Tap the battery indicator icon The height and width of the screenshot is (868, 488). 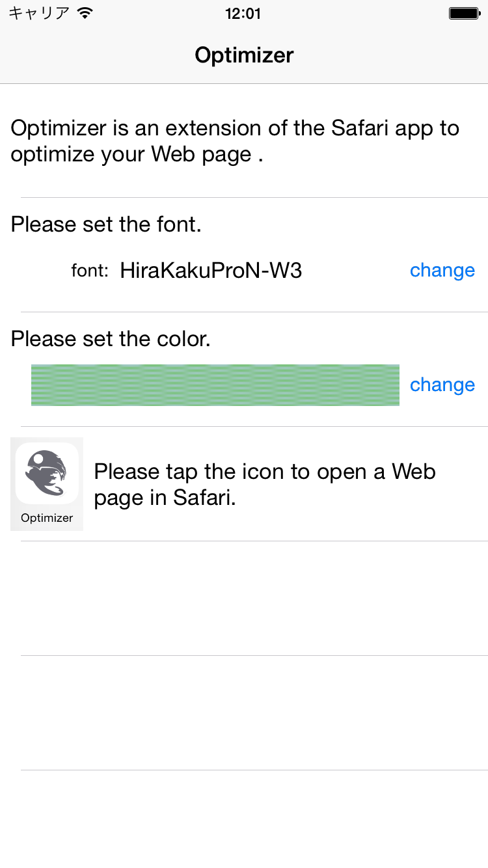click(x=463, y=12)
